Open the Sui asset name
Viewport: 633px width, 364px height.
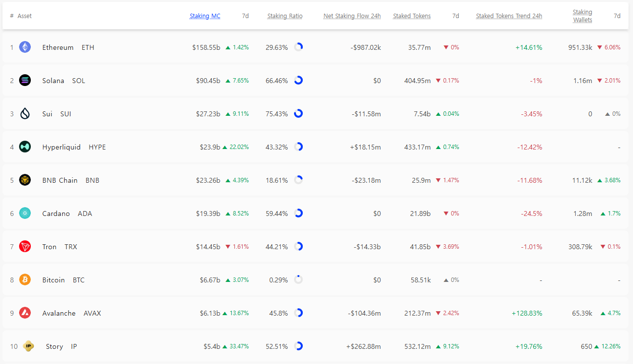47,114
